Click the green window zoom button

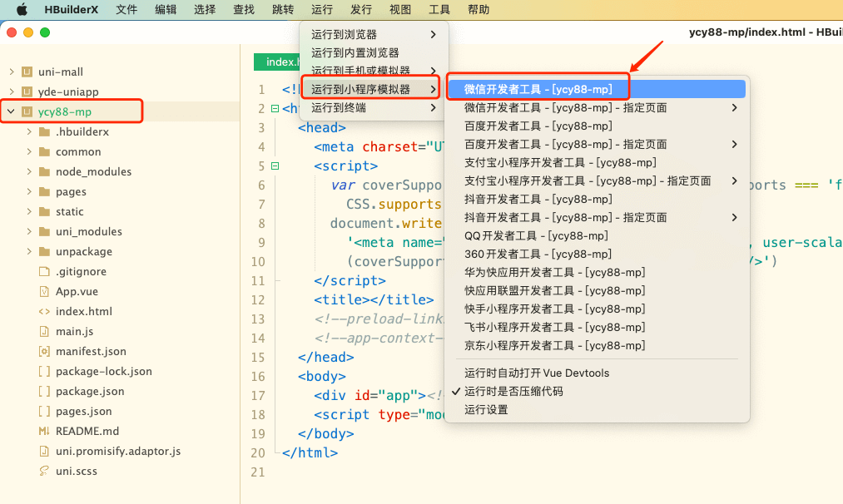click(x=45, y=32)
